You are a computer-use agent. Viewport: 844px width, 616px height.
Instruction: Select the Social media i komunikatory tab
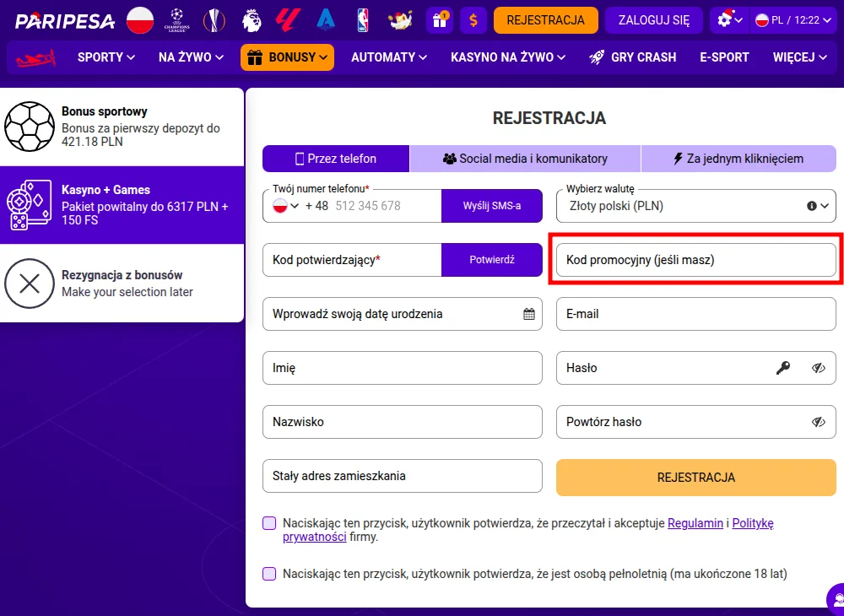point(525,158)
